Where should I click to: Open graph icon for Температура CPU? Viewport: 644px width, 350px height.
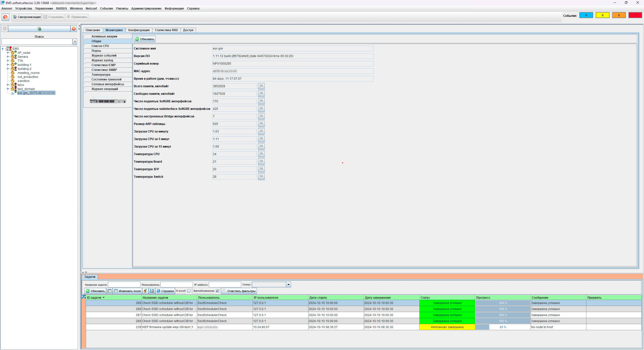(x=261, y=154)
